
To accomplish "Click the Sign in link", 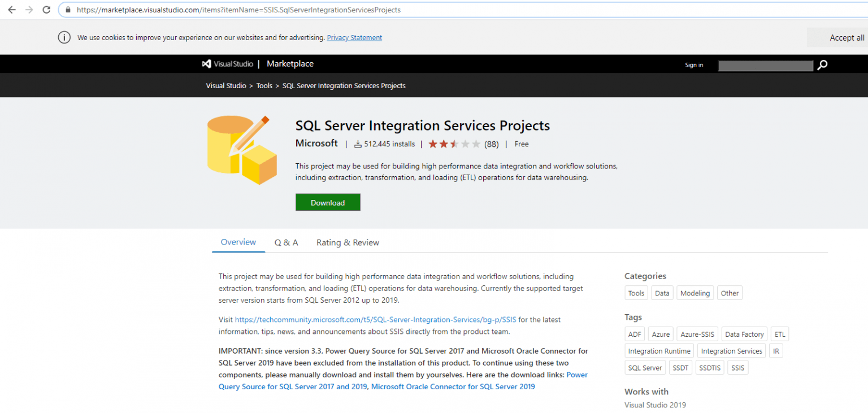I will pos(694,65).
